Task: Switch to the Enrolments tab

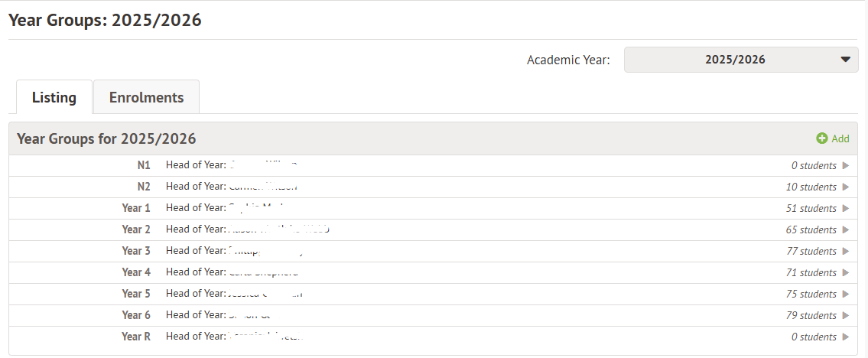Action: 146,97
